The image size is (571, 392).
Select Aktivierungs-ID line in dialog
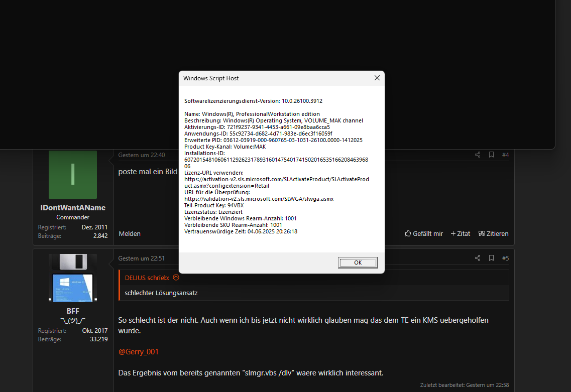pyautogui.click(x=257, y=127)
